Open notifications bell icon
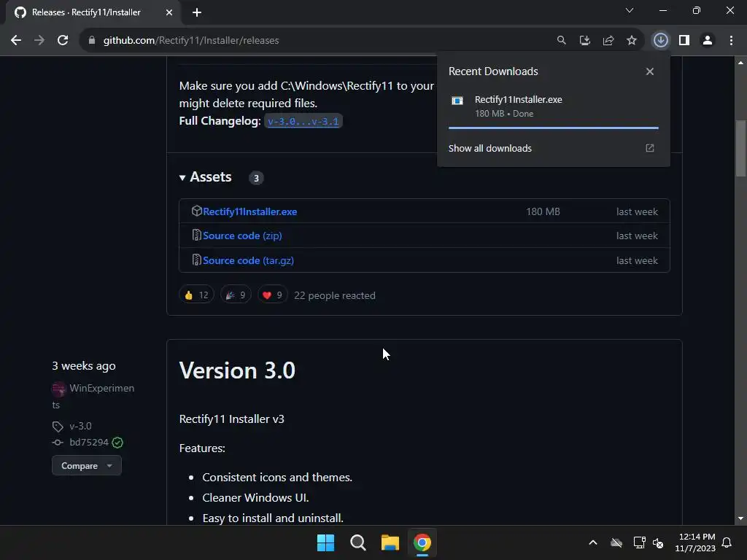 pyautogui.click(x=727, y=542)
